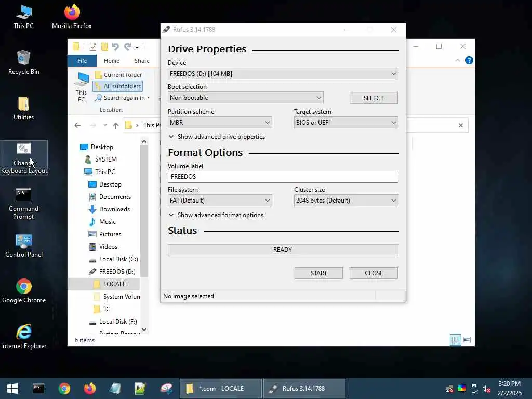Open the Utilities folder on desktop
Screen dimensions: 532x399
point(23,108)
